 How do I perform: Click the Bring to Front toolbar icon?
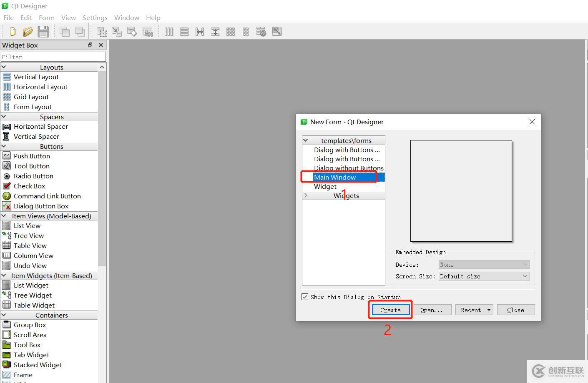point(80,32)
